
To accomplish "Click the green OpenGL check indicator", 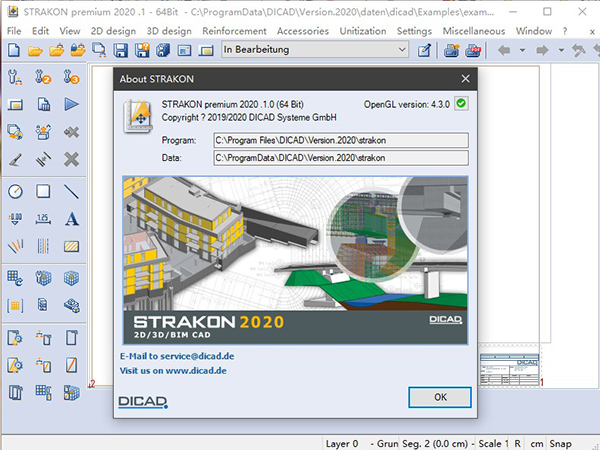I will click(x=461, y=103).
